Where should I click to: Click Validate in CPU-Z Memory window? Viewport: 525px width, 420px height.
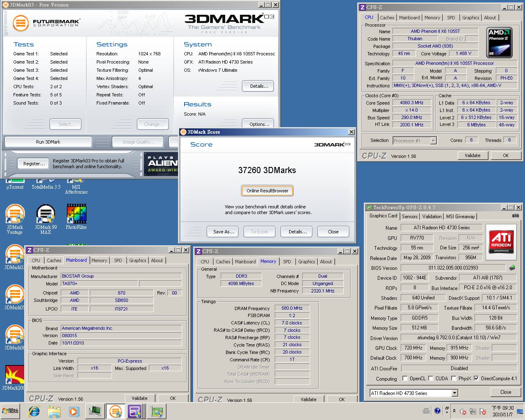[308, 399]
